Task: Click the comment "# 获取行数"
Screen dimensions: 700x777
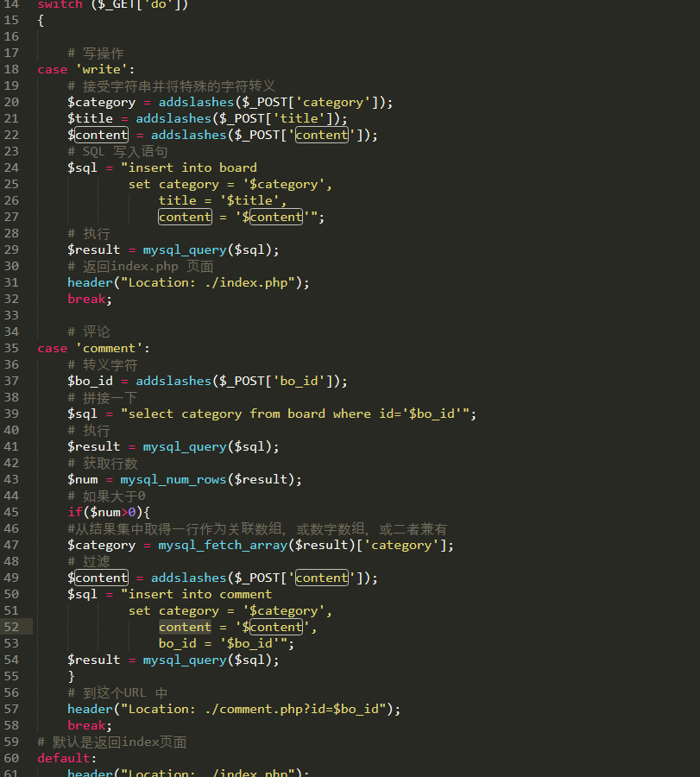Action: click(103, 463)
